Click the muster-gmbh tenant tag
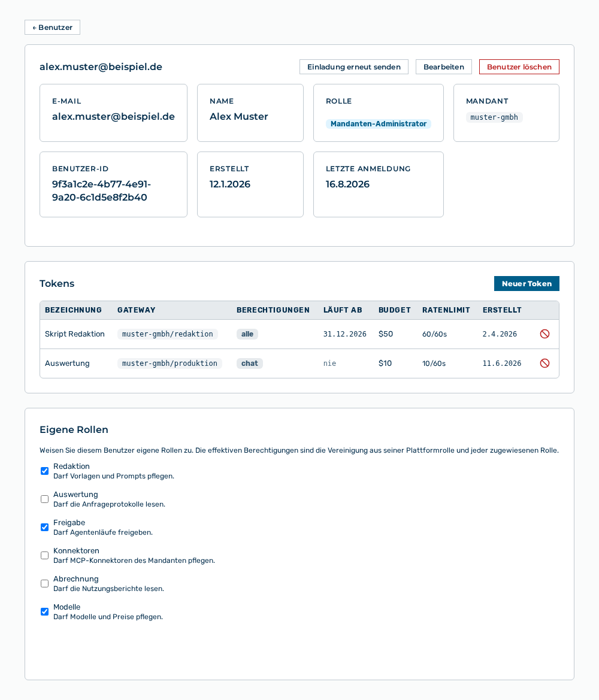Image resolution: width=599 pixels, height=700 pixels. [x=494, y=117]
